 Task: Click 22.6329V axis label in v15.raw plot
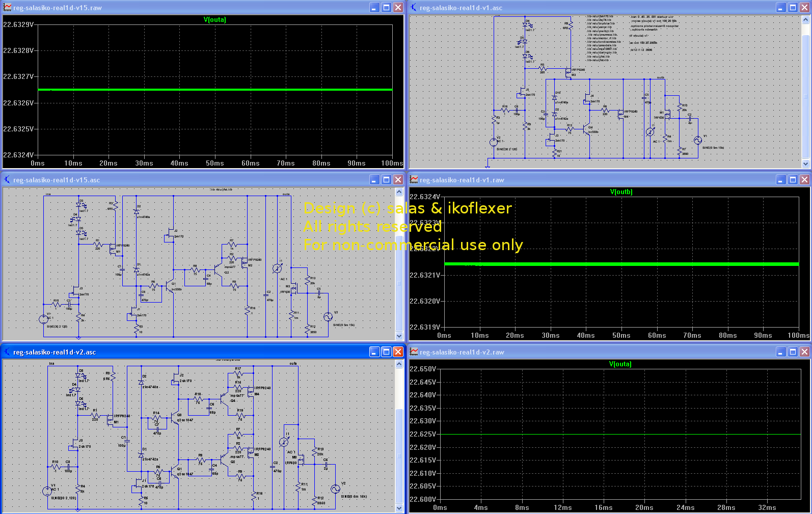pyautogui.click(x=18, y=24)
